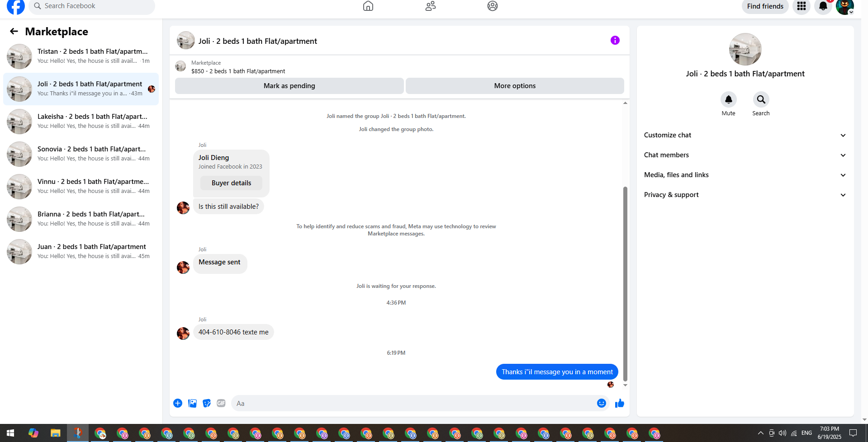The image size is (868, 442).
Task: Open the Groups icon in top navigation
Action: point(493,6)
